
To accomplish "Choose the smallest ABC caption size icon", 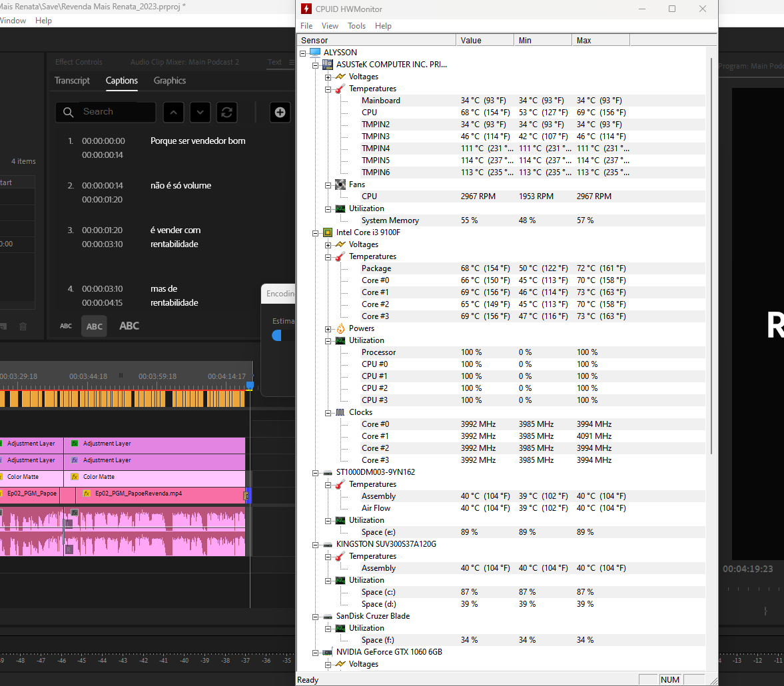I will pos(66,326).
